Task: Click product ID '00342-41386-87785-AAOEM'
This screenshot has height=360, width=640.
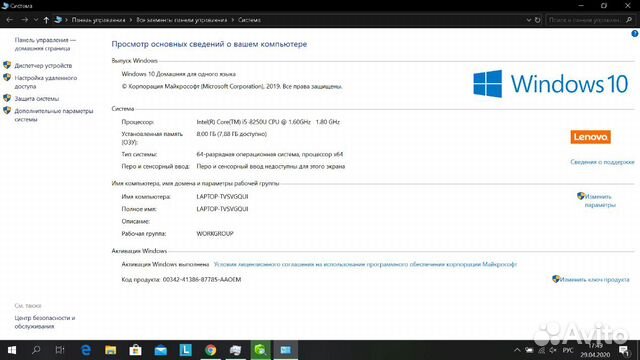Action: click(x=202, y=280)
